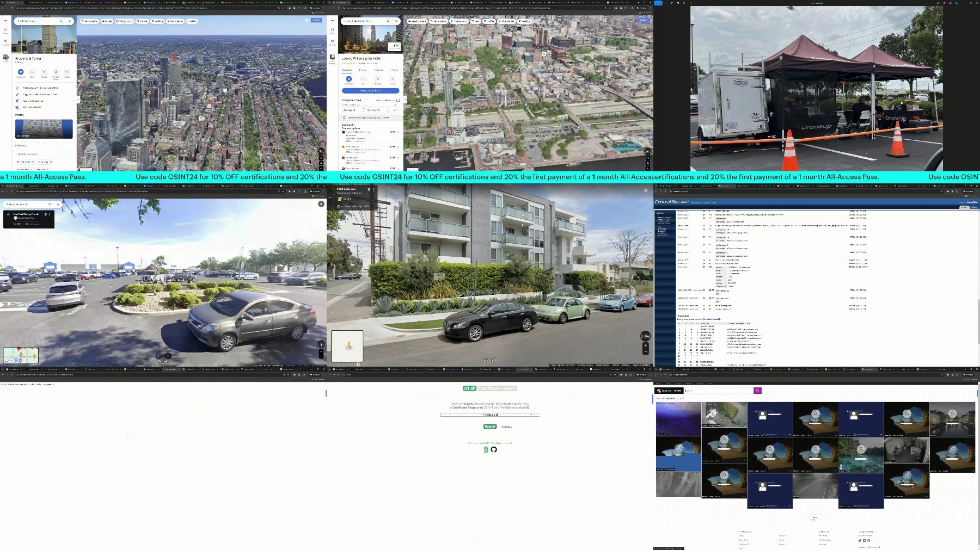Open Shodan's Twitter icon in footer
980x550 pixels.
(860, 540)
